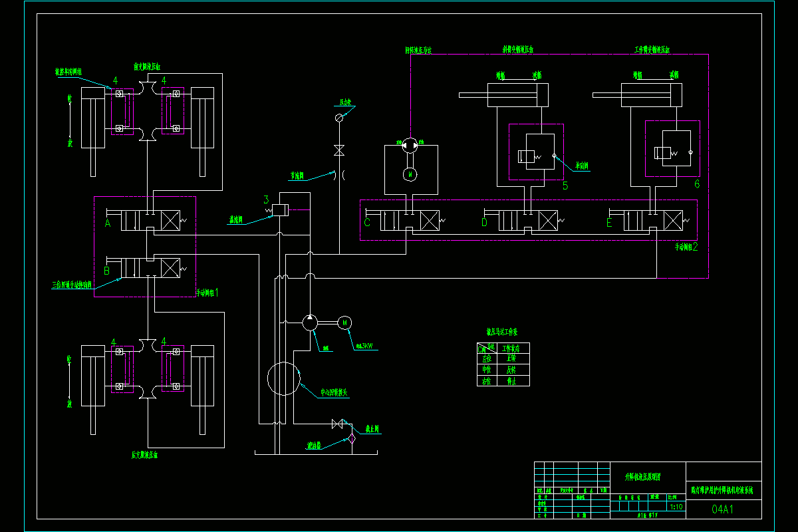
Task: Click the 溢流阀 callout label
Action: [x=236, y=218]
